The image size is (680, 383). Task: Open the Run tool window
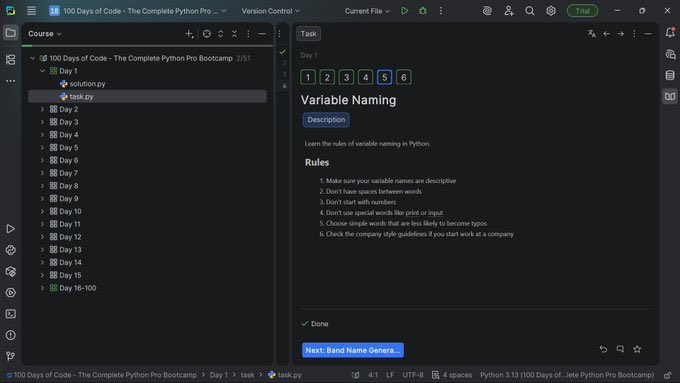(x=10, y=229)
